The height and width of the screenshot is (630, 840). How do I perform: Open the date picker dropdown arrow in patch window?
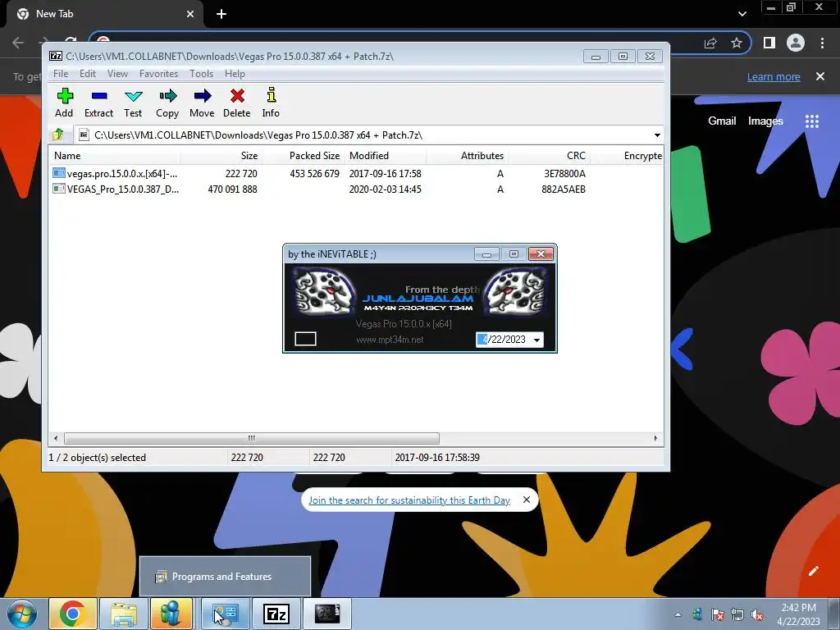tap(536, 340)
